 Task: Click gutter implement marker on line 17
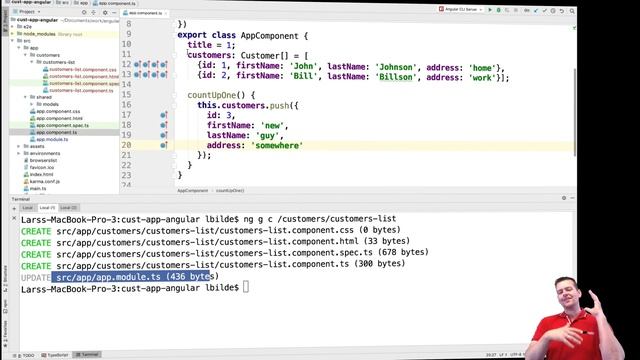(x=164, y=115)
